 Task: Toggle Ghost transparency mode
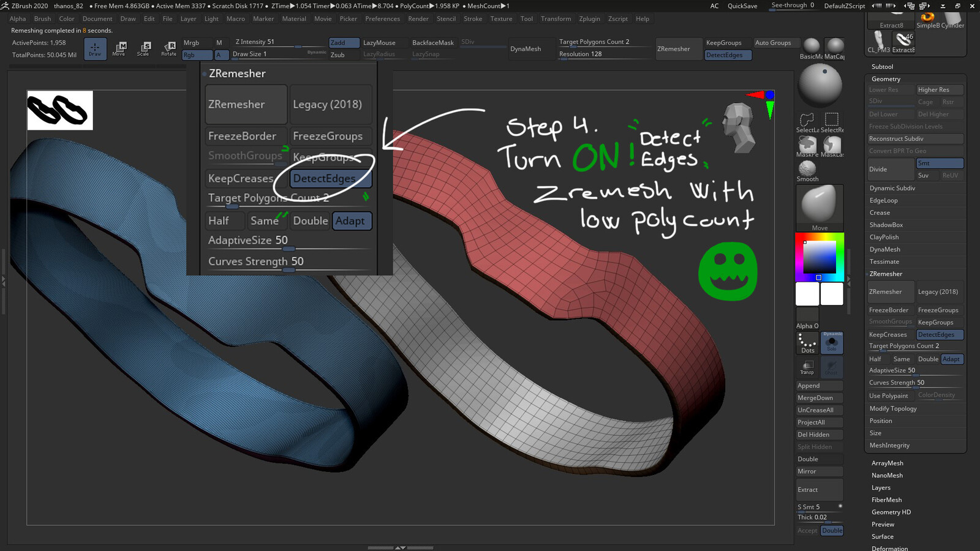coord(832,367)
